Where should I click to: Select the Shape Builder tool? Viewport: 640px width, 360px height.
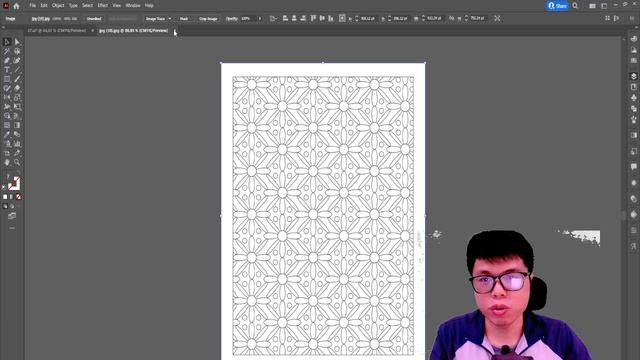coord(7,116)
